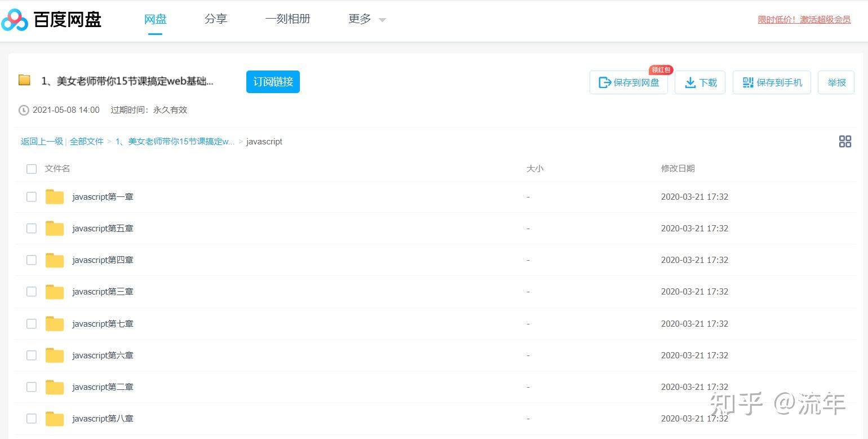
Task: Toggle the select-all 文件名 checkbox
Action: pyautogui.click(x=32, y=169)
